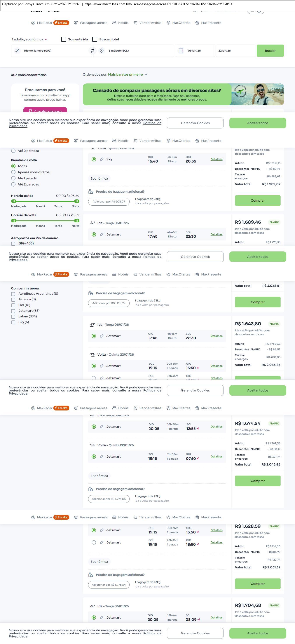Swap origin and destination airports
This screenshot has width=295, height=644.
92,51
